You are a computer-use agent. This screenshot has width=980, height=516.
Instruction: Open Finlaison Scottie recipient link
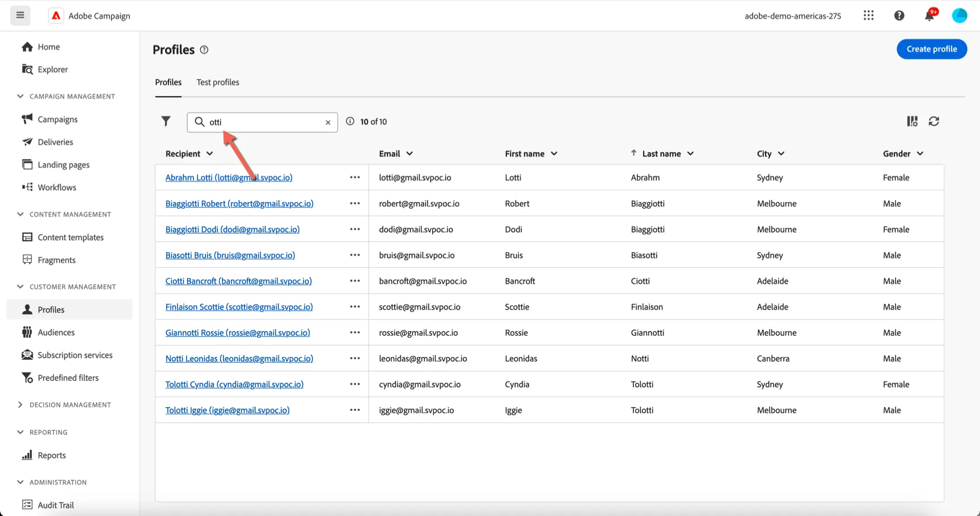[239, 307]
